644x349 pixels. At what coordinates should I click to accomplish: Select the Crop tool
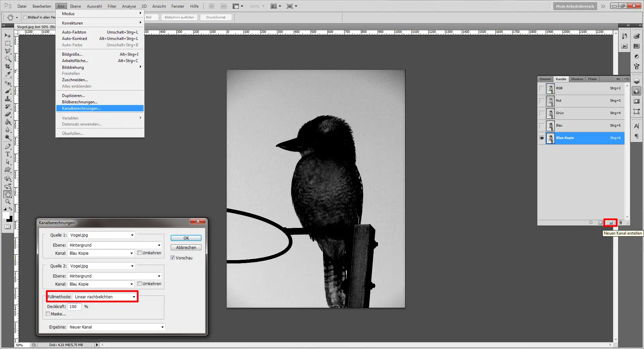[7, 66]
